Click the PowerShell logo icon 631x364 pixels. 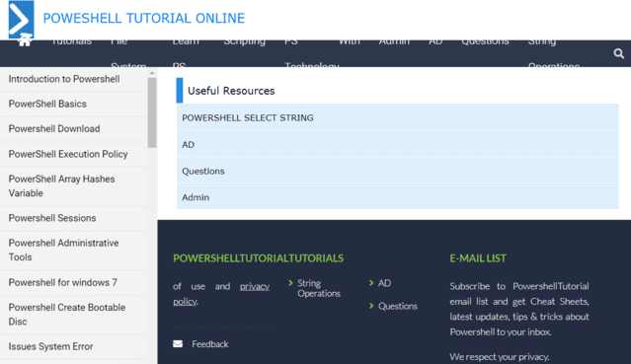[x=21, y=19]
